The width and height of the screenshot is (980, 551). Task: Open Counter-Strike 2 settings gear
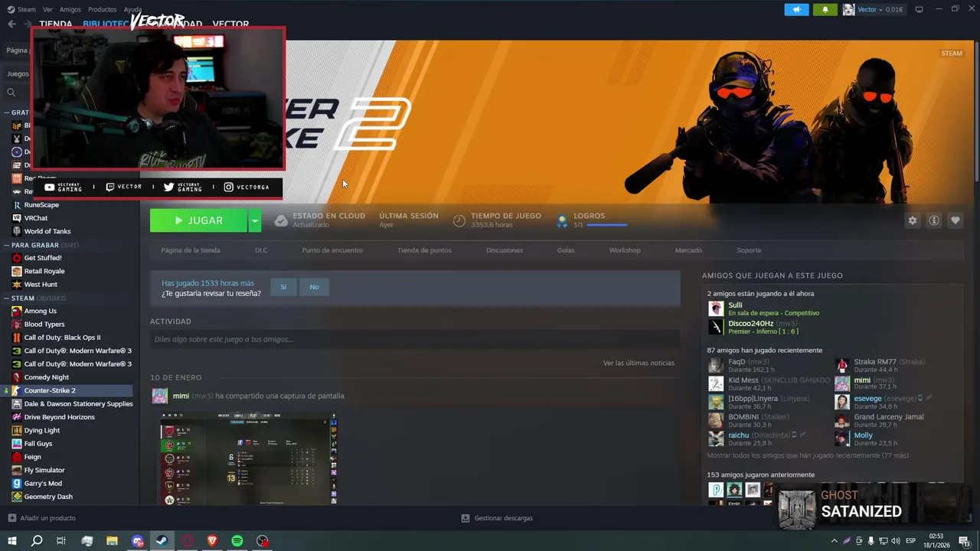pos(913,220)
